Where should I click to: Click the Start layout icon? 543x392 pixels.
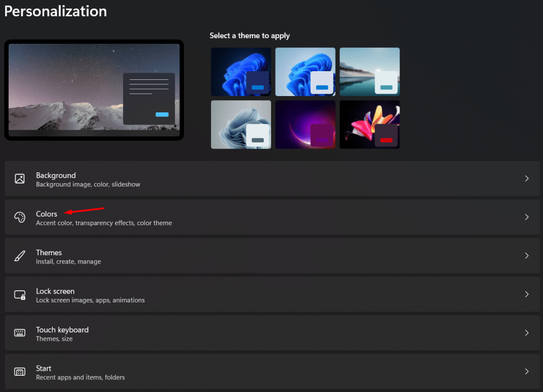20,372
